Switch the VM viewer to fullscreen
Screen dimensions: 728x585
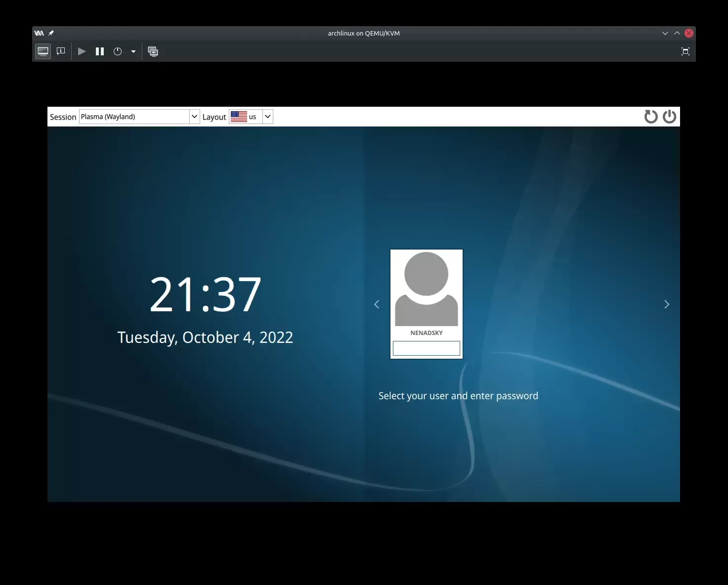coord(685,51)
